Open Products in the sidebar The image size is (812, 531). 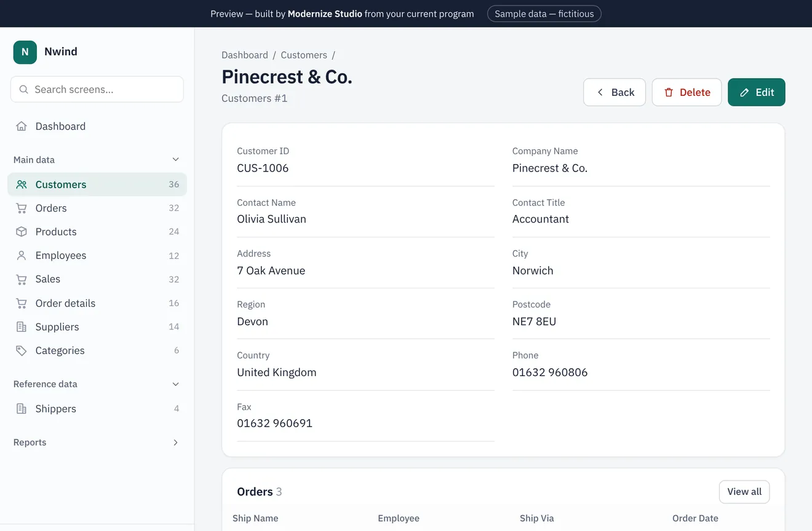[x=97, y=232]
